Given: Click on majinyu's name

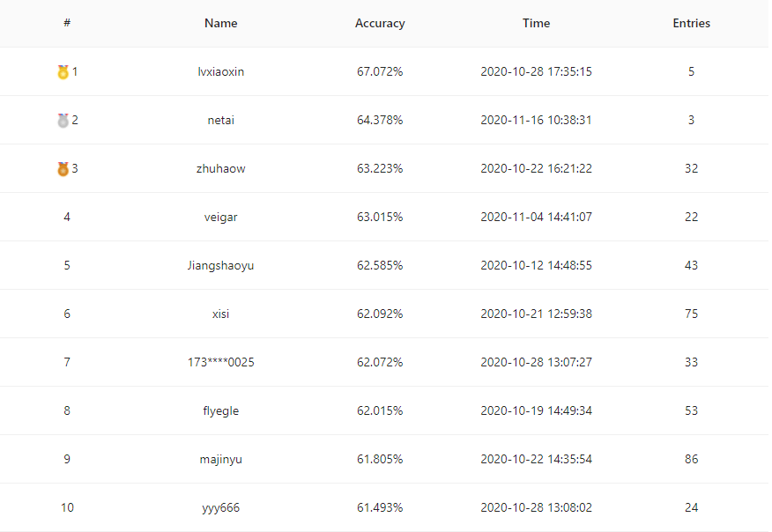Looking at the screenshot, I should (x=221, y=460).
